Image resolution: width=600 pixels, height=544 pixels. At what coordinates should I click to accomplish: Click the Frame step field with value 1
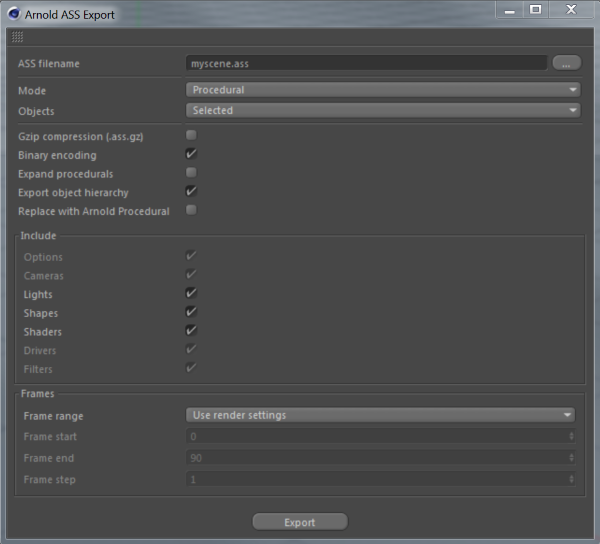click(380, 479)
